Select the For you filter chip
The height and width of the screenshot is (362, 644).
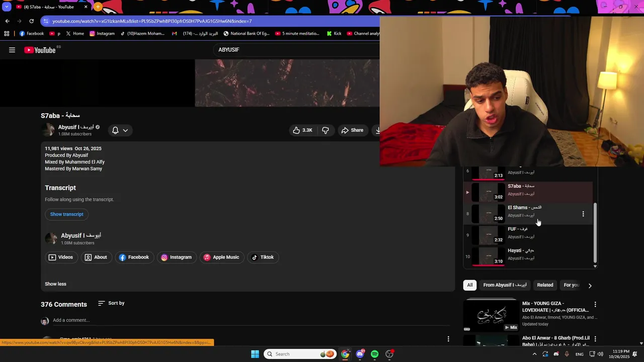571,285
